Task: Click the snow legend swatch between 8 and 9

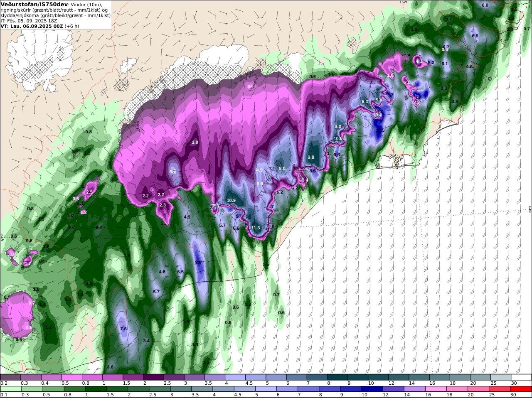Action: 337,377
